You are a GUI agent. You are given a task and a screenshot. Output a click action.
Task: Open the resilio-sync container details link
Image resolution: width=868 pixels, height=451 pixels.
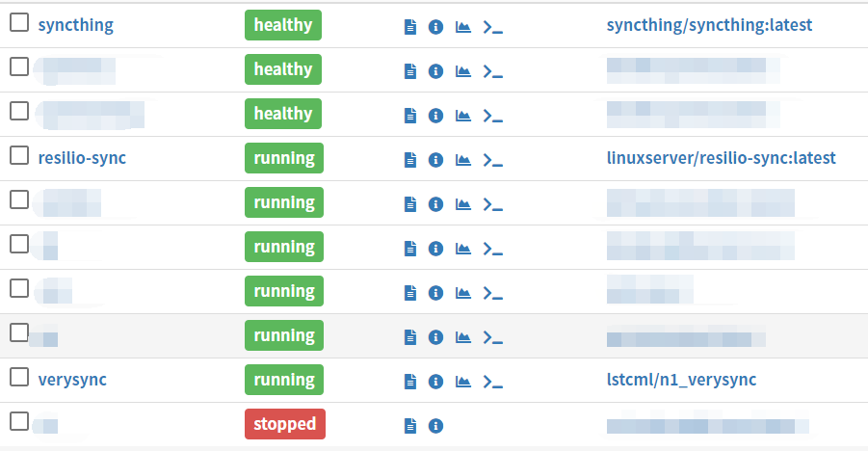82,158
